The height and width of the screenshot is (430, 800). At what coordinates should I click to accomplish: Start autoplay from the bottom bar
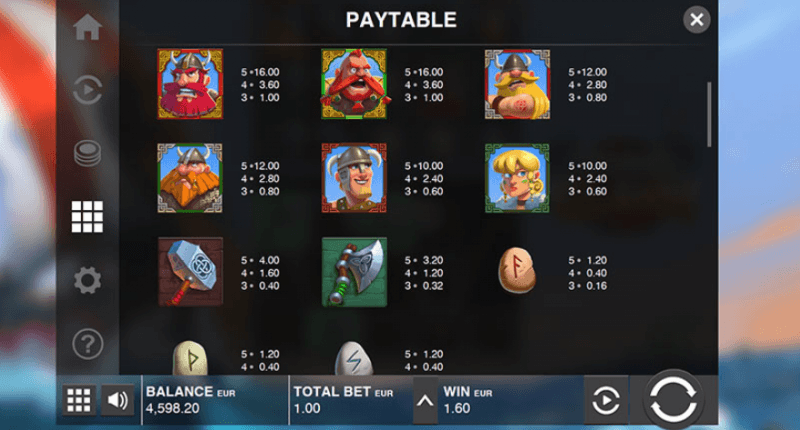pyautogui.click(x=606, y=400)
